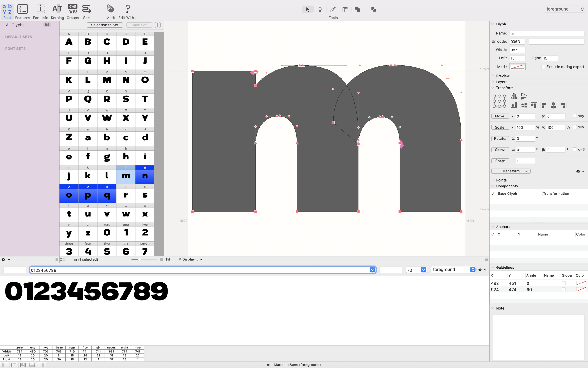
Task: Click the flip horizontal transform icon
Action: 514,96
